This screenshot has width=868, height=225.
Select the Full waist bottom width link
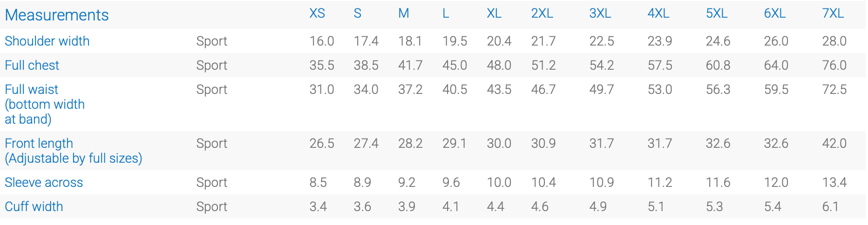[x=45, y=104]
